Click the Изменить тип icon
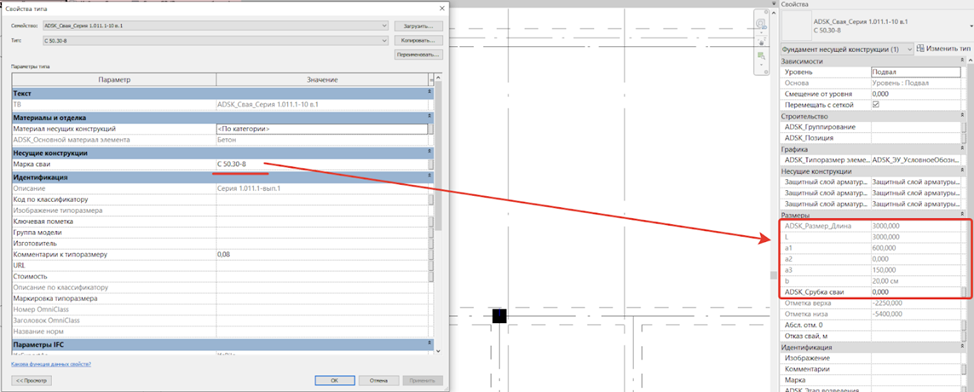Image resolution: width=974 pixels, height=392 pixels. [x=920, y=48]
